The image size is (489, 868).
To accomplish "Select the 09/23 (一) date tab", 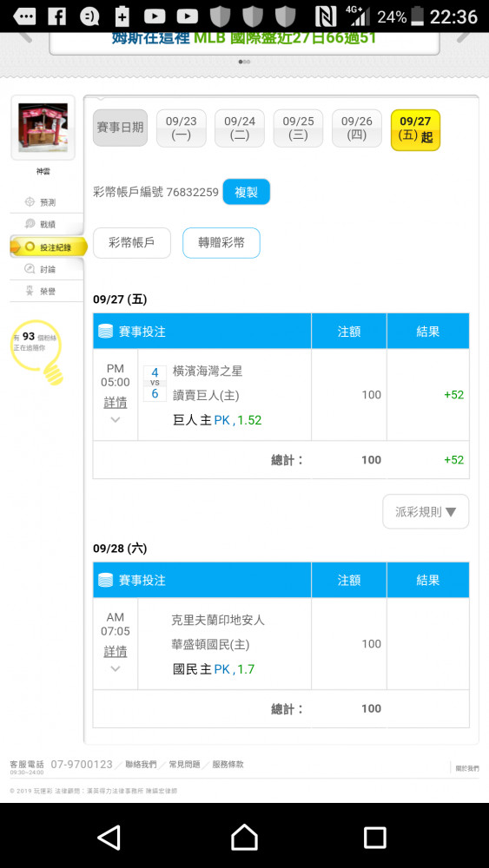I will [181, 128].
